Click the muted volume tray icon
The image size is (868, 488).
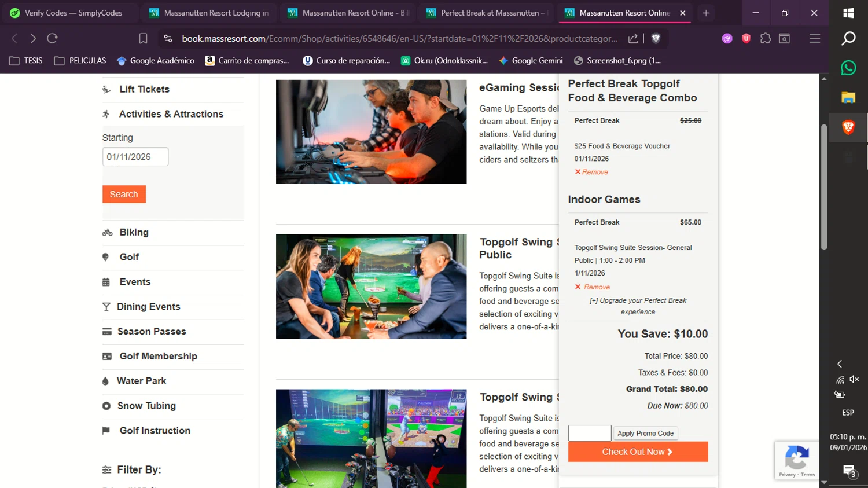(854, 379)
